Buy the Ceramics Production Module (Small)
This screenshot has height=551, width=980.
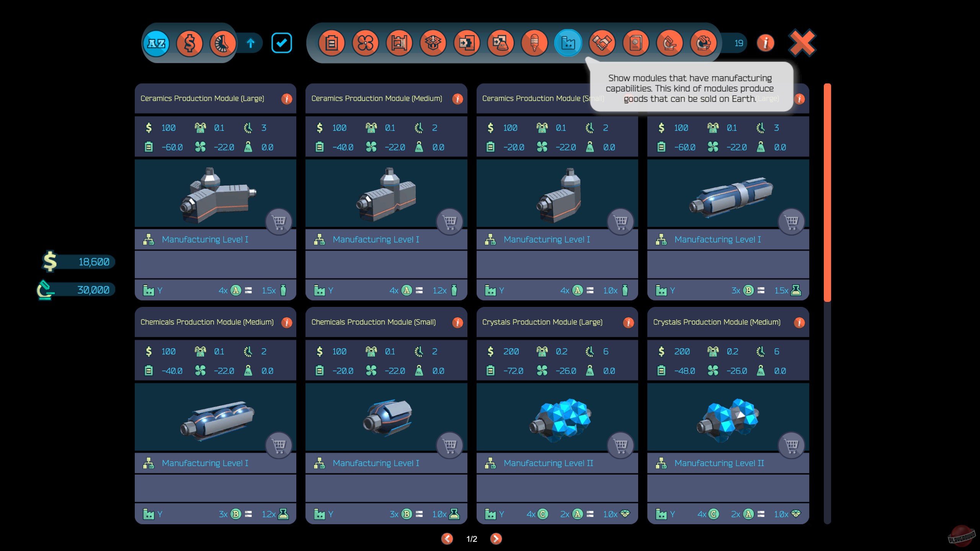(x=621, y=221)
